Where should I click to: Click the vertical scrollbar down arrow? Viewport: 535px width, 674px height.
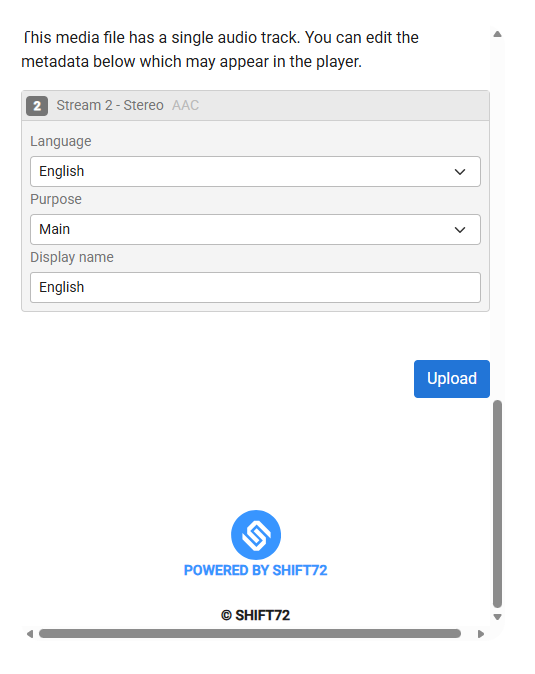click(498, 617)
